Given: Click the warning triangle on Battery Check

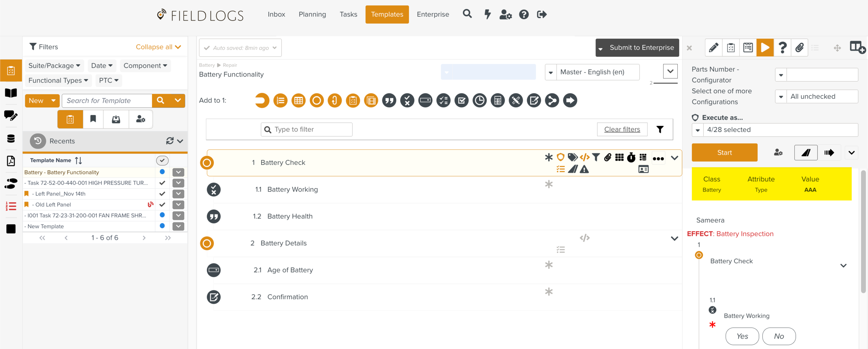Looking at the screenshot, I should [x=585, y=169].
